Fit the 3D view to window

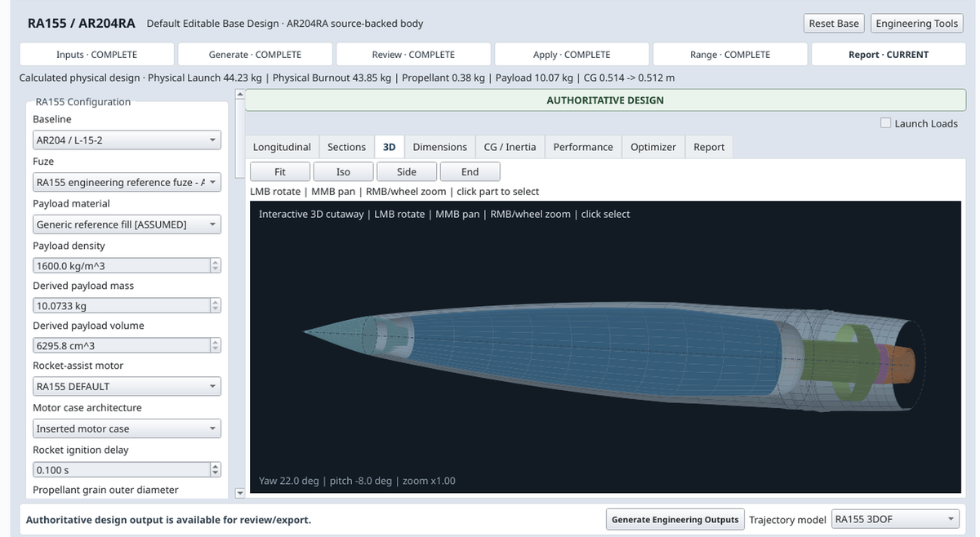[280, 171]
